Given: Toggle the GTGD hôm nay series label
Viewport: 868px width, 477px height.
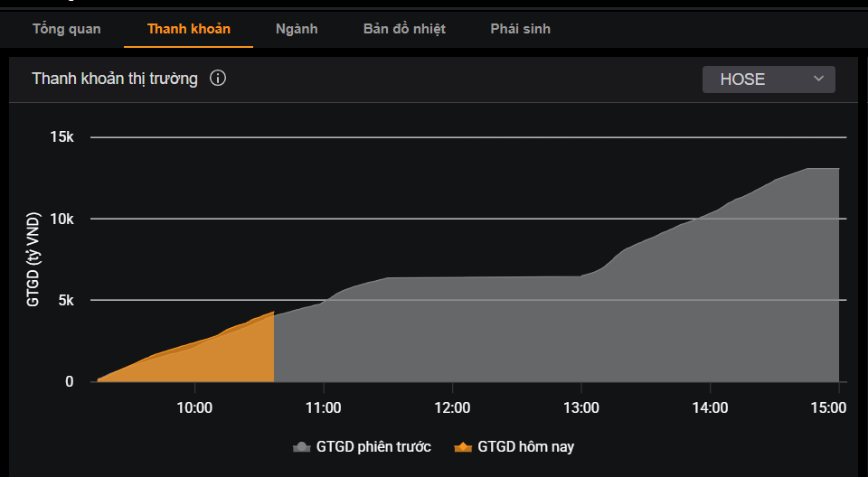Looking at the screenshot, I should pyautogui.click(x=525, y=446).
